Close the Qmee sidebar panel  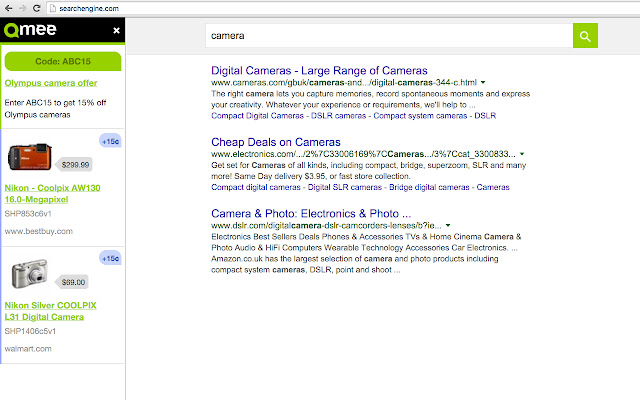pos(116,31)
